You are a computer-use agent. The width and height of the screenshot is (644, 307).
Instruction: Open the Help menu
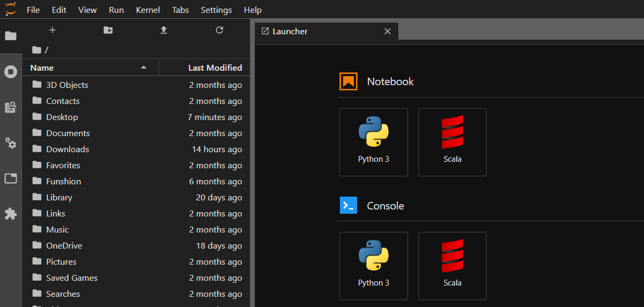point(253,10)
